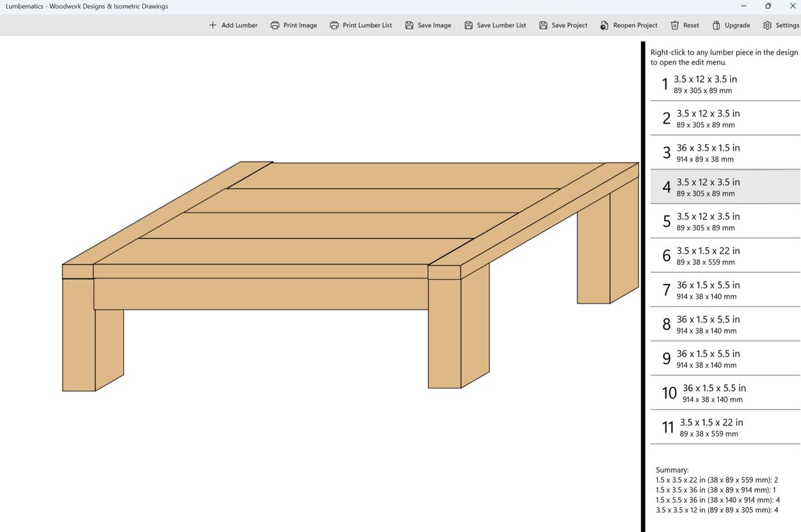Image resolution: width=801 pixels, height=532 pixels.
Task: Maximize the Lumbernatics window
Action: 768,6
